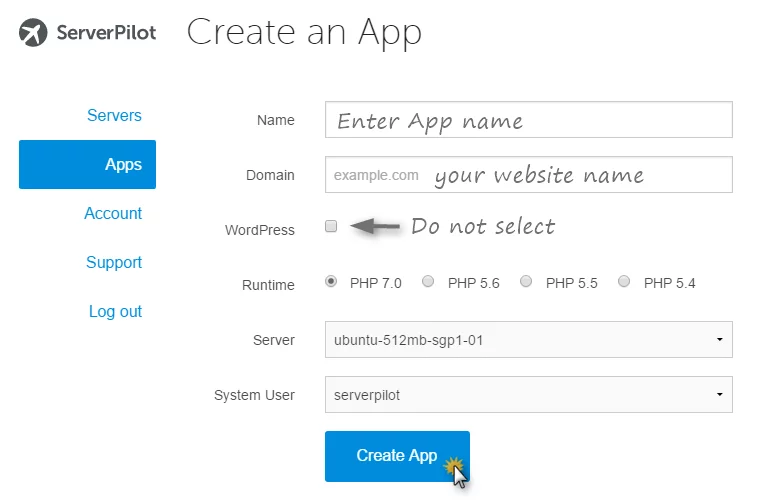Toggle the WordPress checkbox
This screenshot has width=773, height=503.
click(331, 226)
